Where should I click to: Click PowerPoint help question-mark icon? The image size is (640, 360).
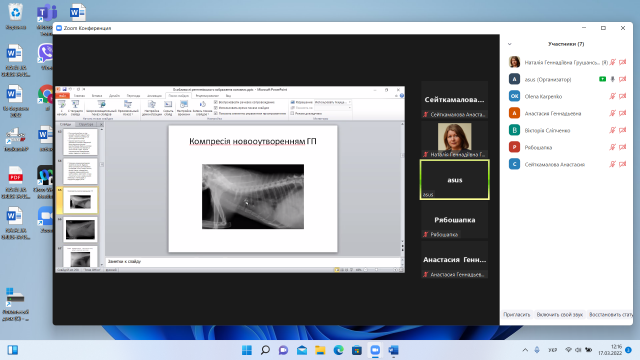402,96
